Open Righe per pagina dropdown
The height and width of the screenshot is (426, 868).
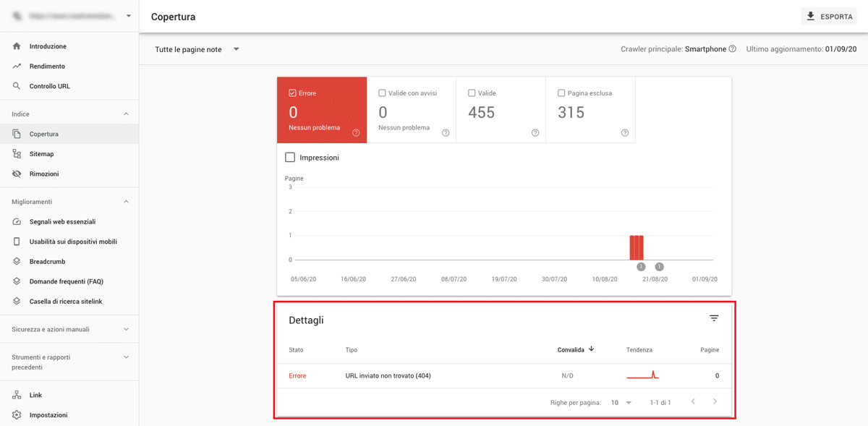point(621,402)
